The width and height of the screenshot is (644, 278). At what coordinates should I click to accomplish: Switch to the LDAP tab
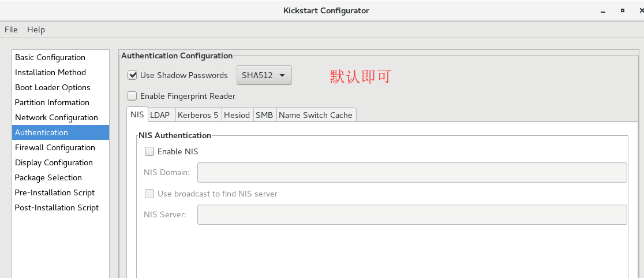160,115
